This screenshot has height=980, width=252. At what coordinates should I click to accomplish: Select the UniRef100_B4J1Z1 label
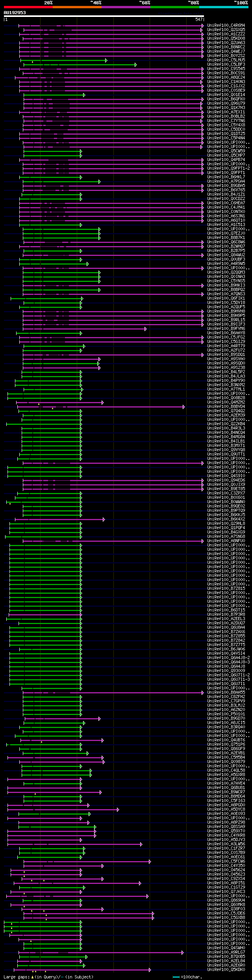(x=226, y=195)
